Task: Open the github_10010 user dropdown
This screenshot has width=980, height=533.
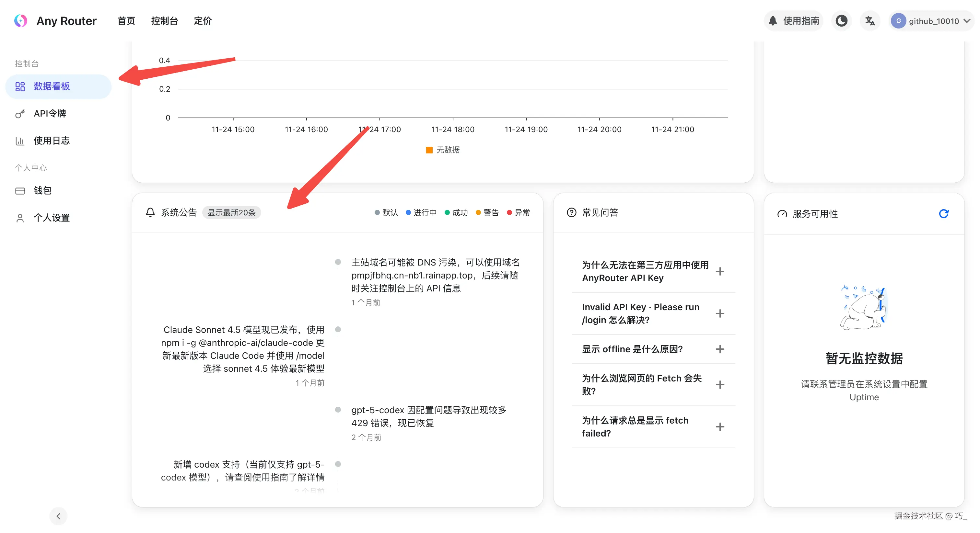Action: pyautogui.click(x=930, y=21)
